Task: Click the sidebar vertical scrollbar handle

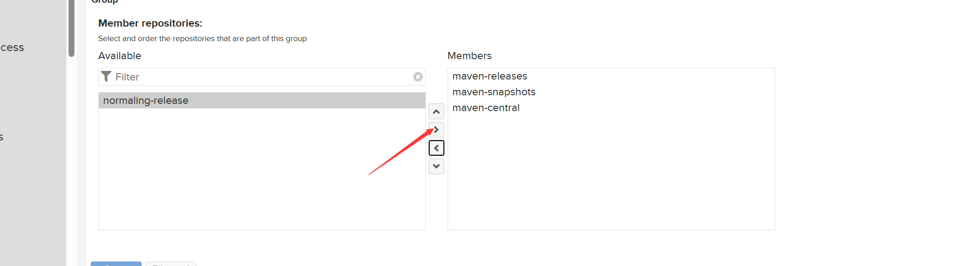Action: click(x=71, y=28)
